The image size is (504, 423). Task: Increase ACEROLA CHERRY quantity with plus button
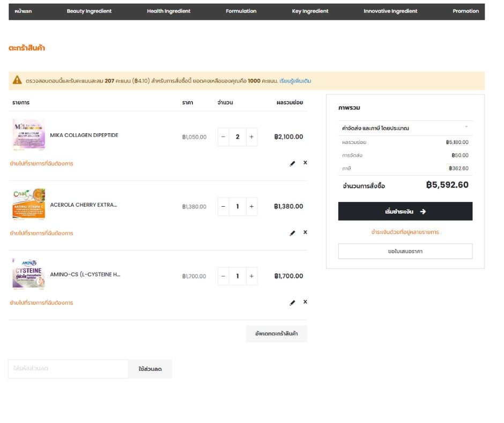251,206
